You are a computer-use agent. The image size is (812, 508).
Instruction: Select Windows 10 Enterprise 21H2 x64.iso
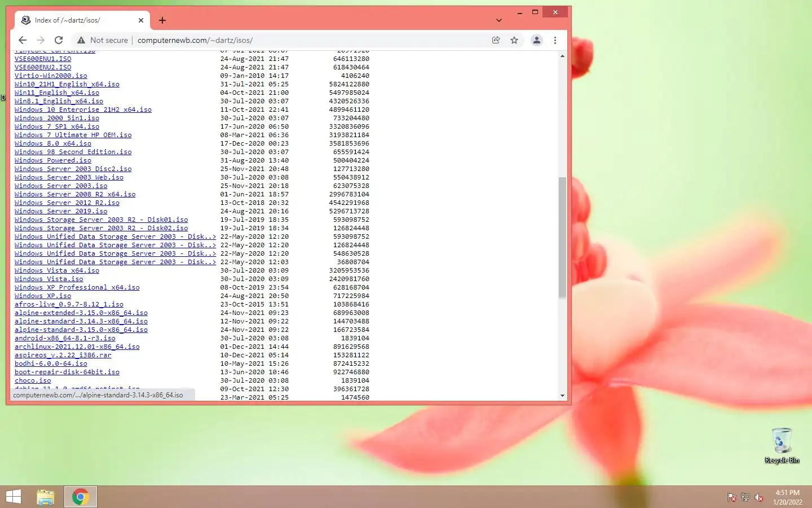(x=83, y=110)
